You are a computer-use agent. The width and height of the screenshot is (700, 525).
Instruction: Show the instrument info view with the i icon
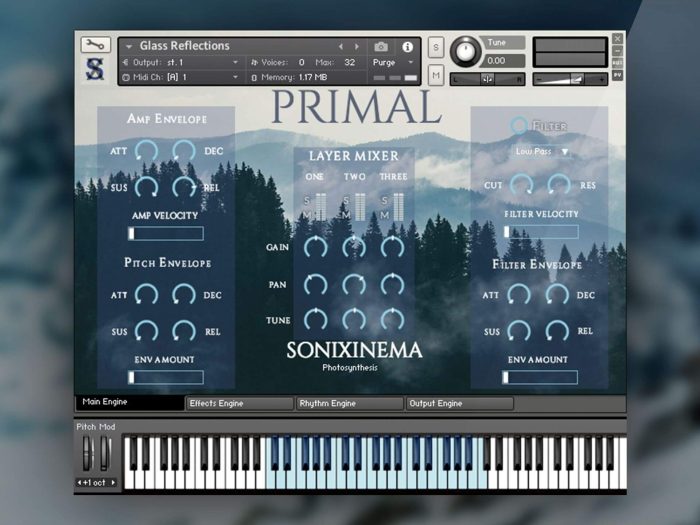click(x=407, y=47)
